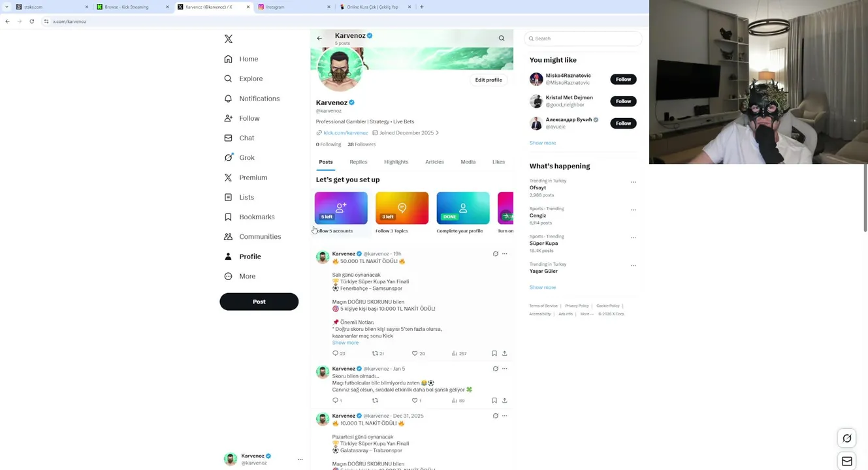Image resolution: width=868 pixels, height=470 pixels.
Task: Click the profile search magnifier icon
Action: coord(502,39)
